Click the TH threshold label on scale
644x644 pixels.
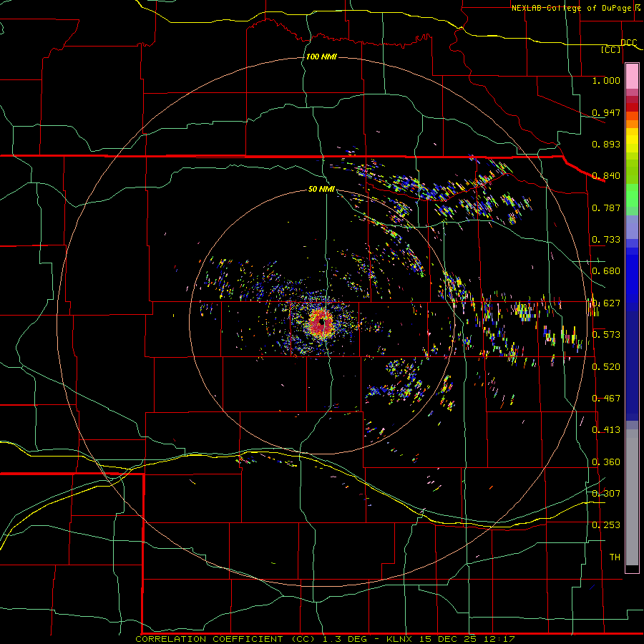pos(615,557)
